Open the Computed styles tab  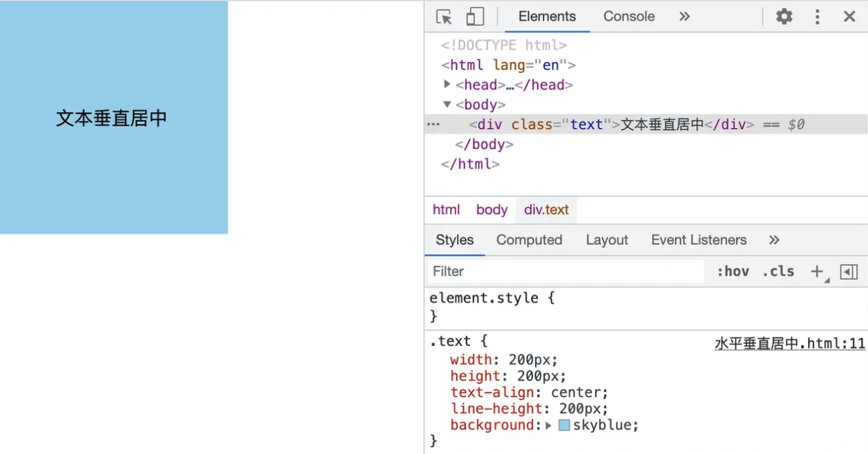click(529, 240)
